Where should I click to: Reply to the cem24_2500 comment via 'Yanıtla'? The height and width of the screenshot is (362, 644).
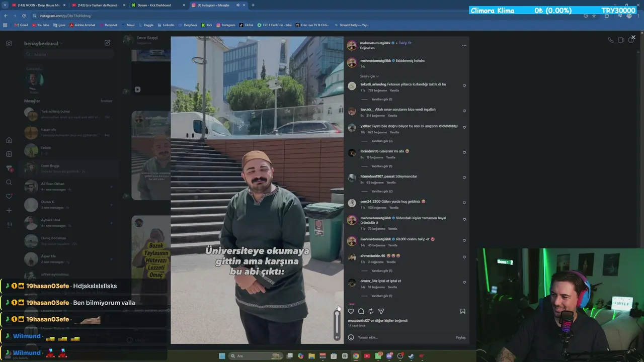click(393, 208)
